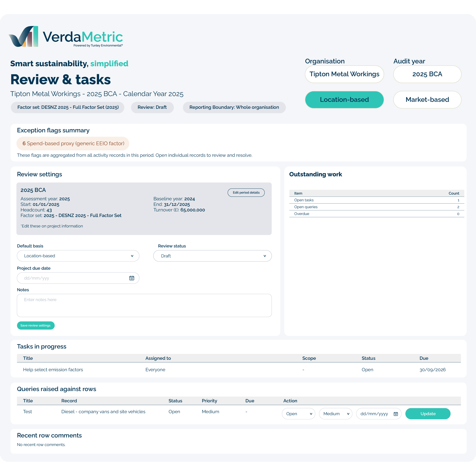Click Update for the Test query
Screen dimensions: 476x476
pyautogui.click(x=428, y=414)
